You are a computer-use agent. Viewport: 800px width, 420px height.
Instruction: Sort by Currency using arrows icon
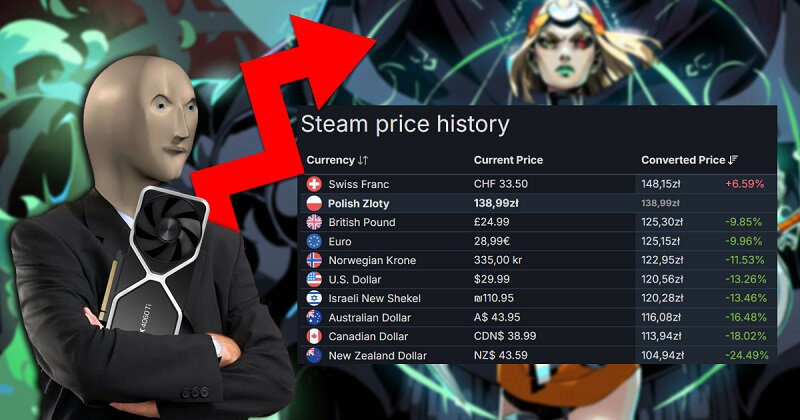click(363, 160)
